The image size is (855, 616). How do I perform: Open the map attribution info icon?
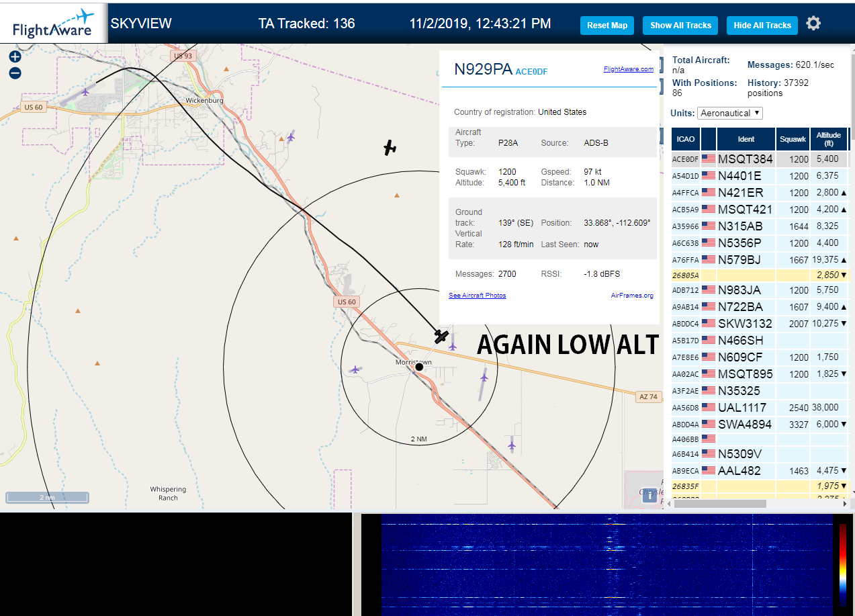(x=649, y=496)
